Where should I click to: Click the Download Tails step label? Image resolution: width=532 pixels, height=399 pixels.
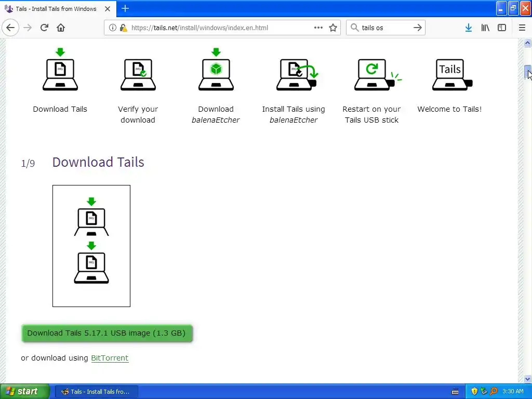pos(60,109)
